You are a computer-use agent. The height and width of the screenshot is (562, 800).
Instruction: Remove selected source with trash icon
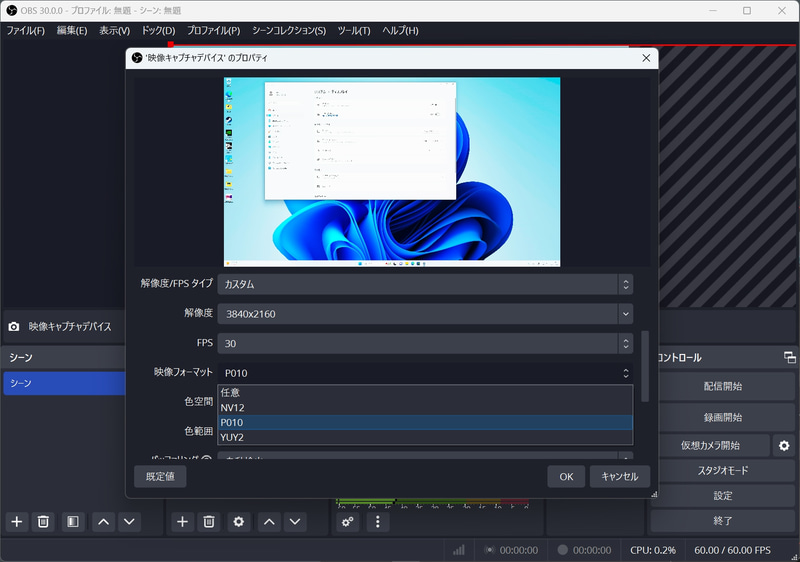pos(209,522)
